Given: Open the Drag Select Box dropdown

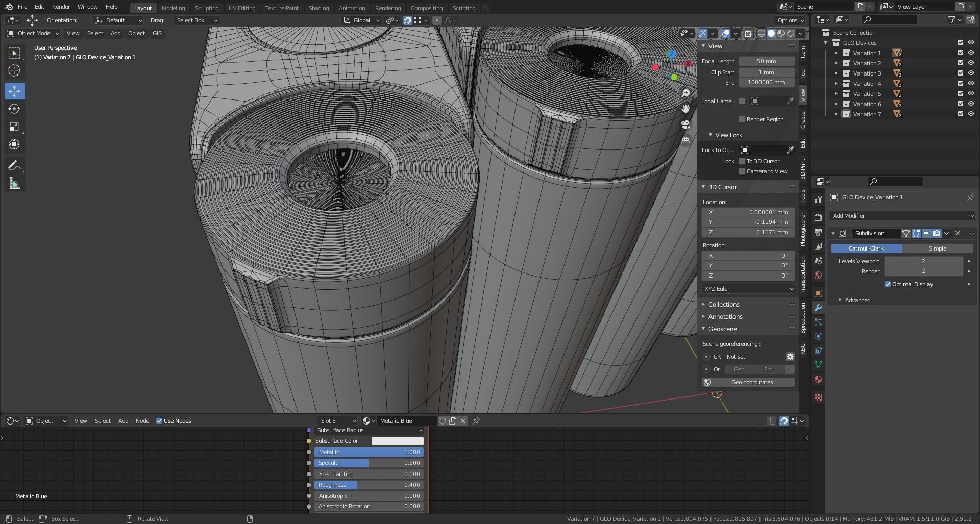Looking at the screenshot, I should point(197,20).
